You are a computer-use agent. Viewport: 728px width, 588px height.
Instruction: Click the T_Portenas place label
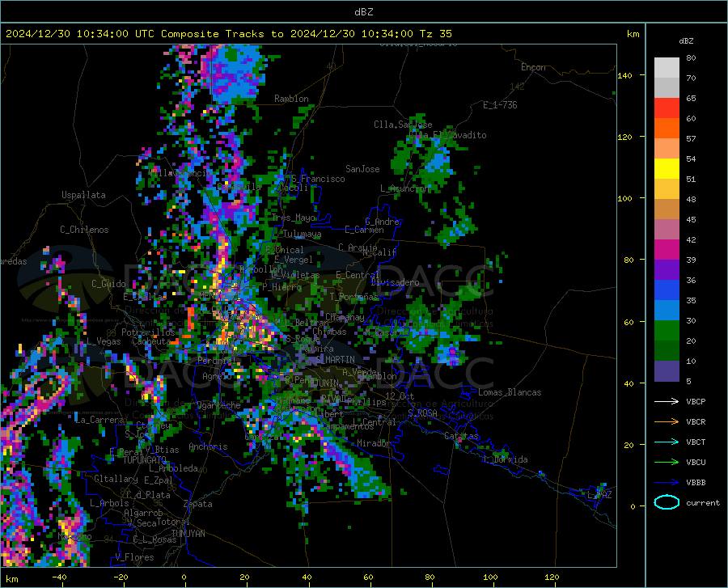tap(353, 297)
